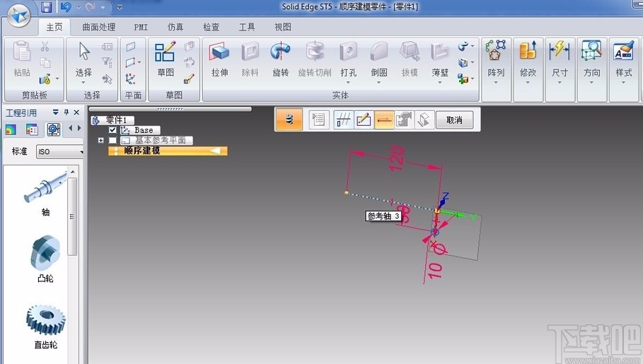Click the helix spring icon on command bar
This screenshot has height=364, width=643.
pos(289,119)
